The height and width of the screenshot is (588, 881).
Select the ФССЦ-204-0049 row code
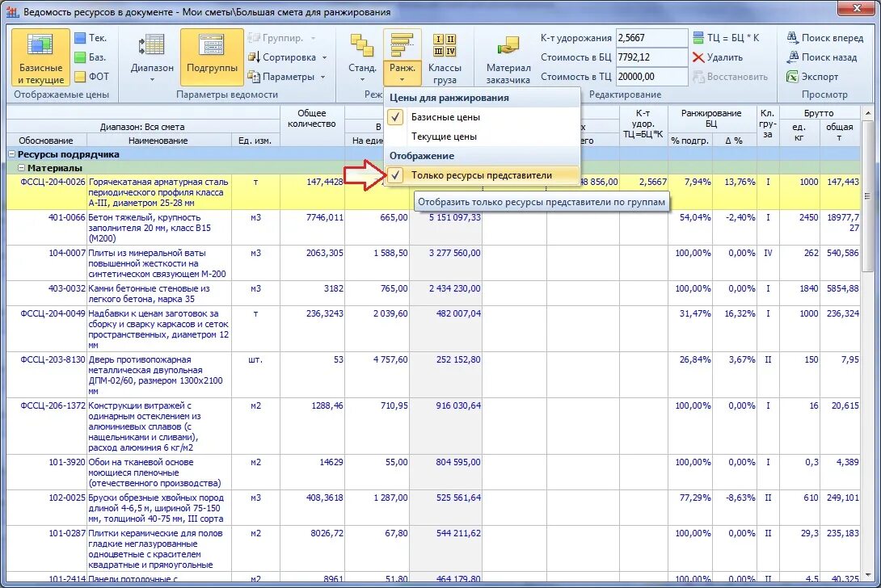(x=53, y=313)
